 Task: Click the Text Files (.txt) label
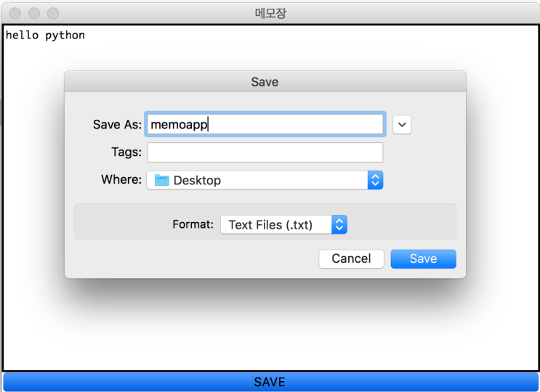click(x=270, y=225)
